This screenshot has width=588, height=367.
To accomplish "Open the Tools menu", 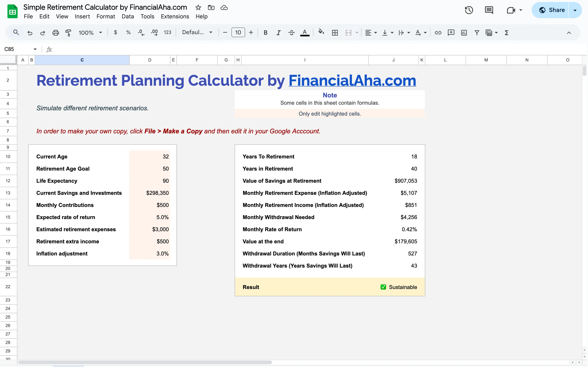I will click(147, 16).
